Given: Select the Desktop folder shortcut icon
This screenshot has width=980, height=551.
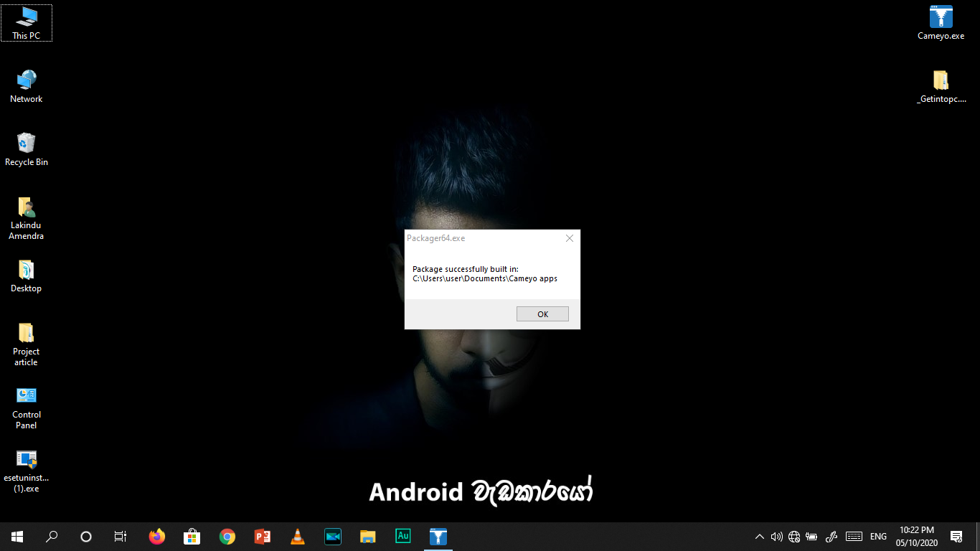Looking at the screenshot, I should [27, 276].
